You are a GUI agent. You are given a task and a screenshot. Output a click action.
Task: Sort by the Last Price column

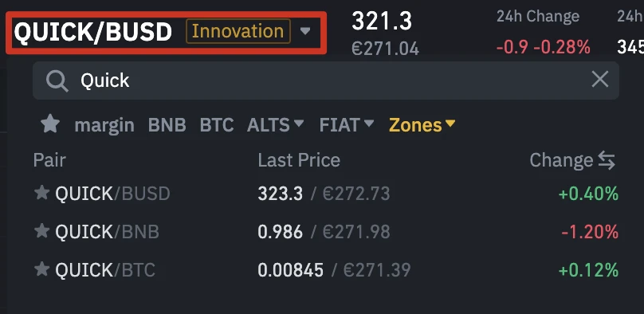point(299,160)
